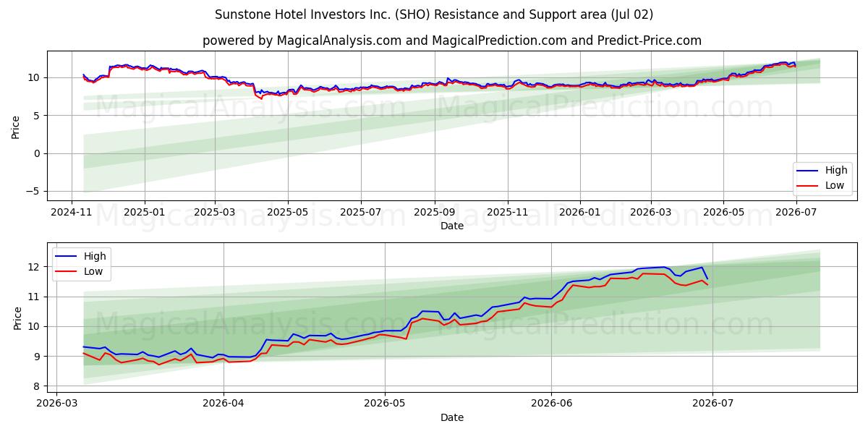Click the chart title mentioning Sunstone Hotel Investors
Screen dimensions: 868x434
434,14
